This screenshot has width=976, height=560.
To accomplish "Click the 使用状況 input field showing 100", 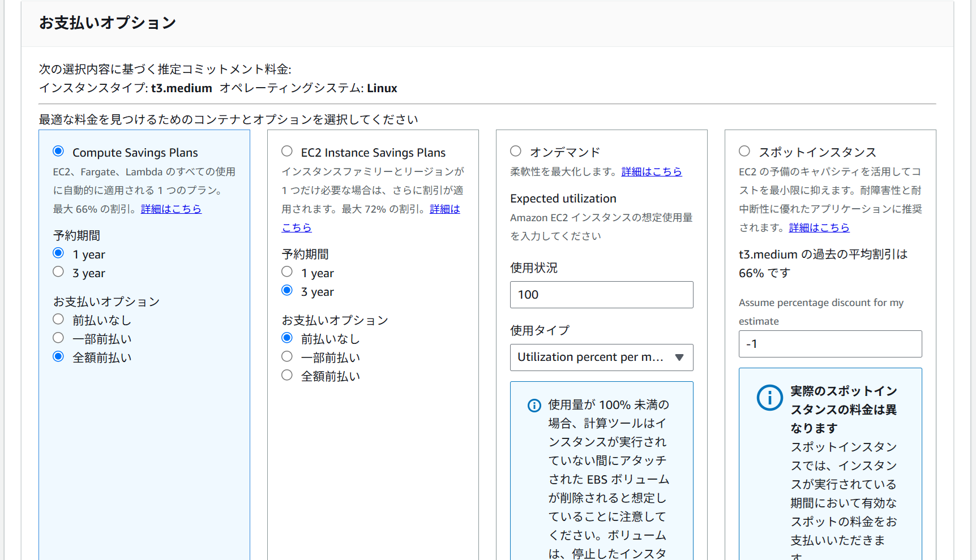I will [601, 295].
